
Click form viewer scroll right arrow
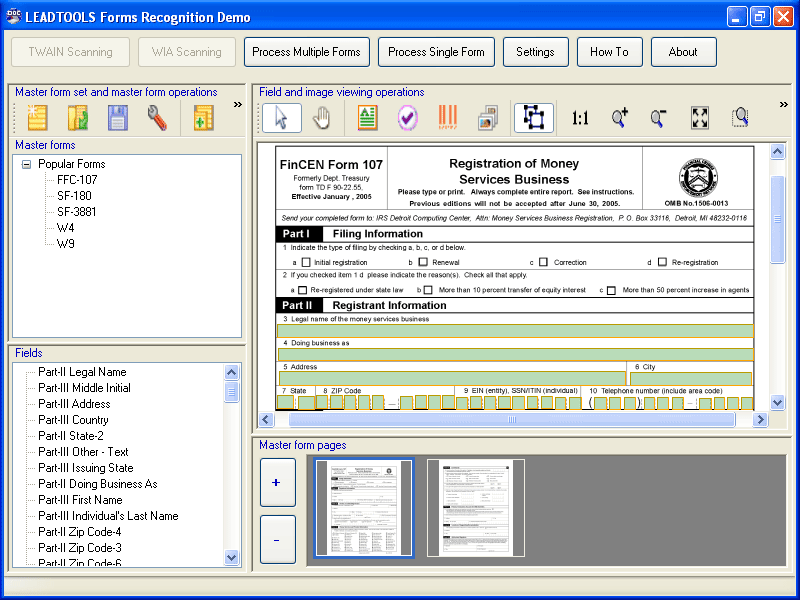click(x=760, y=419)
